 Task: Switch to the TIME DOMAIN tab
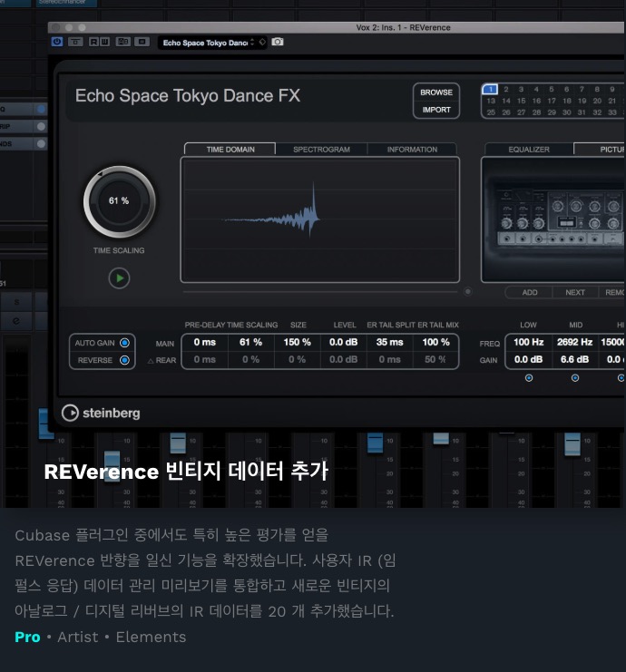[230, 149]
